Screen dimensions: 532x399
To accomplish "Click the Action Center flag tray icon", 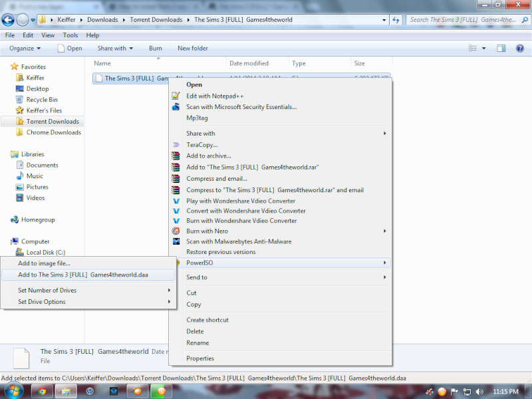I will (x=454, y=392).
